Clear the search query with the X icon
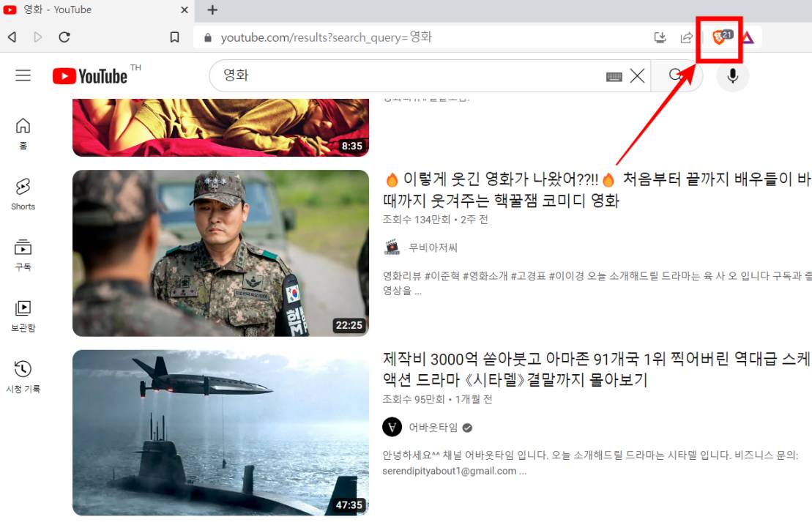The height and width of the screenshot is (525, 812). (x=638, y=76)
